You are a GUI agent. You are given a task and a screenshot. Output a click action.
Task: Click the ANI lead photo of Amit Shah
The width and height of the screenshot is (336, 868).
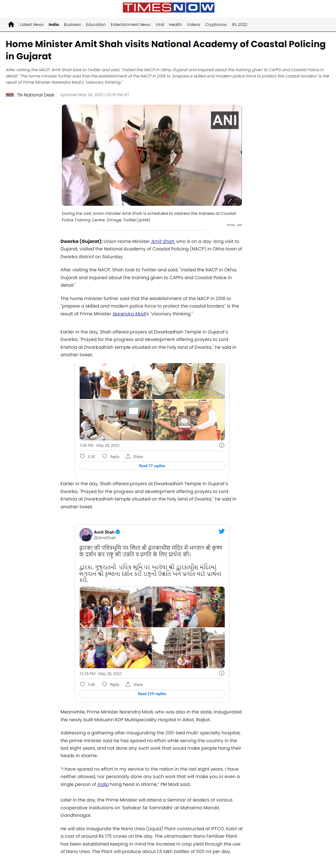pos(152,155)
